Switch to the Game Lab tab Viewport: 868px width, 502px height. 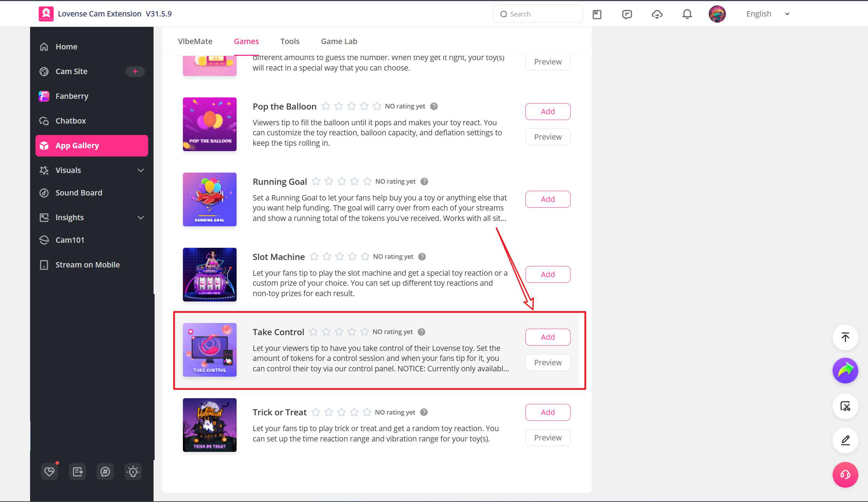tap(339, 41)
